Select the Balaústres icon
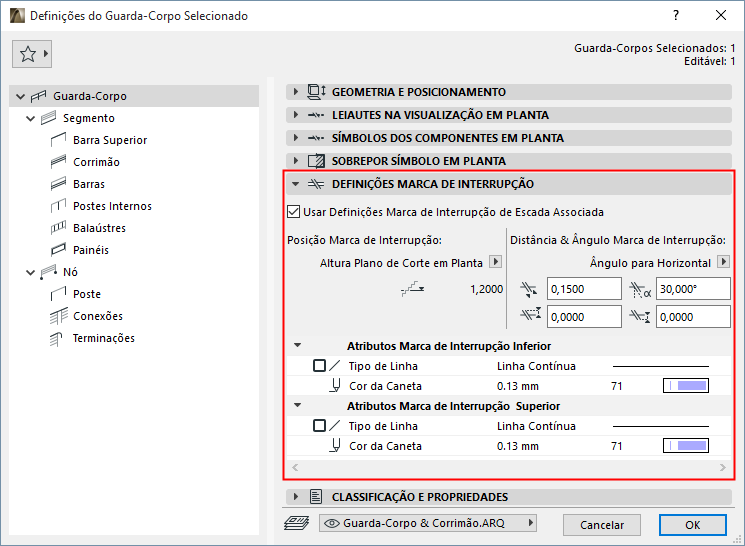The width and height of the screenshot is (745, 546). (x=58, y=228)
